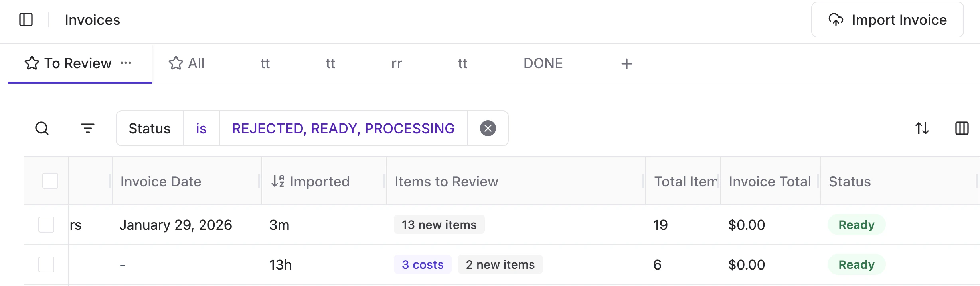Click the Total Items column header
The image size is (980, 286).
[x=683, y=181]
